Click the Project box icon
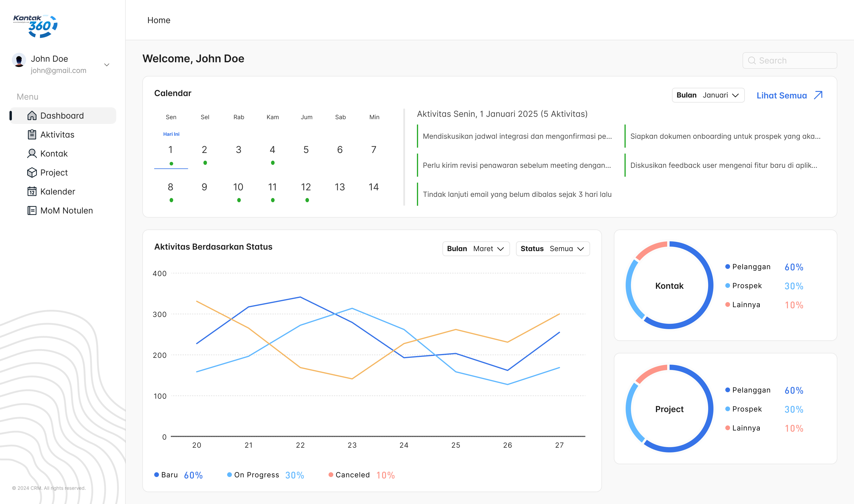 tap(32, 173)
